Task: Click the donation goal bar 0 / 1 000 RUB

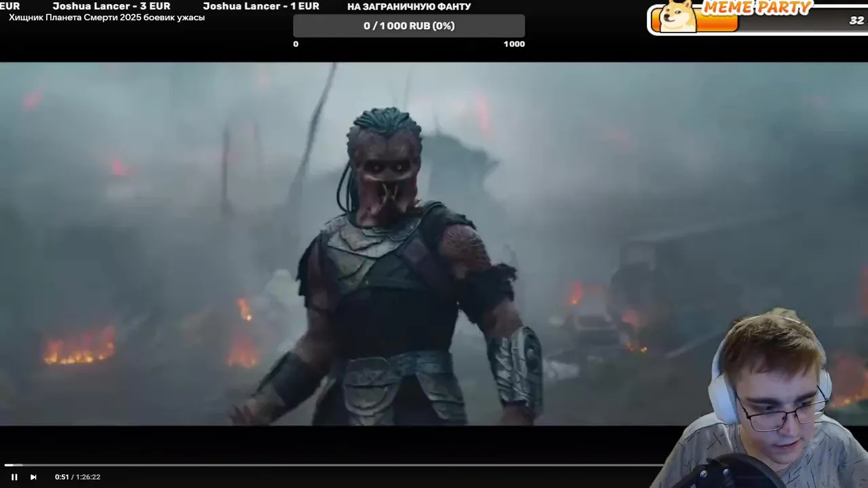Action: [409, 26]
